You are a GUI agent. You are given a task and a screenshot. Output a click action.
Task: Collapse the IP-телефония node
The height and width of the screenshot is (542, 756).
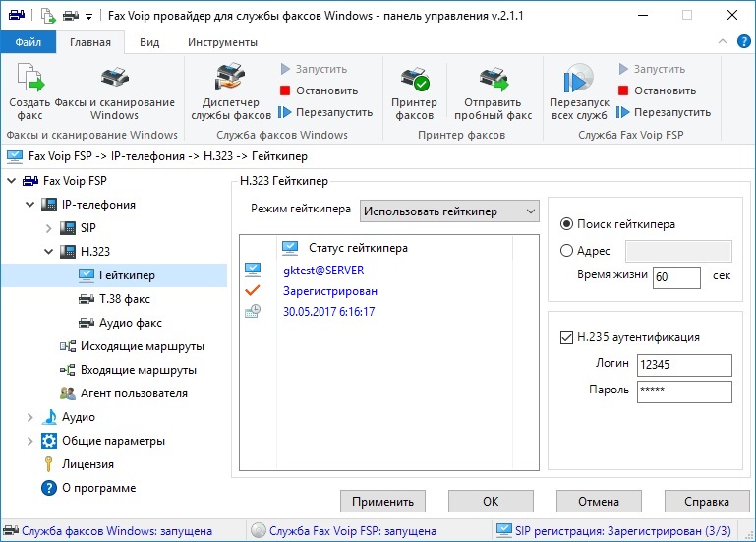click(29, 205)
